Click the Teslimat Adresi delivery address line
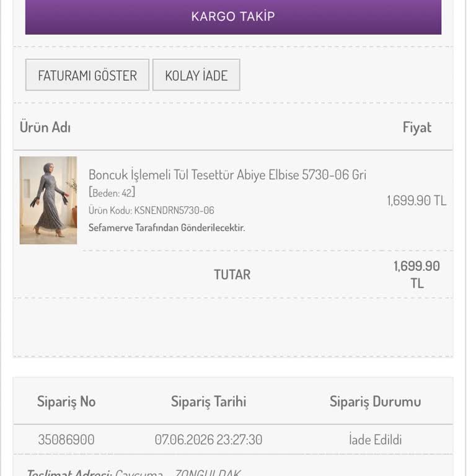Image resolution: width=476 pixels, height=476 pixels. click(x=134, y=472)
